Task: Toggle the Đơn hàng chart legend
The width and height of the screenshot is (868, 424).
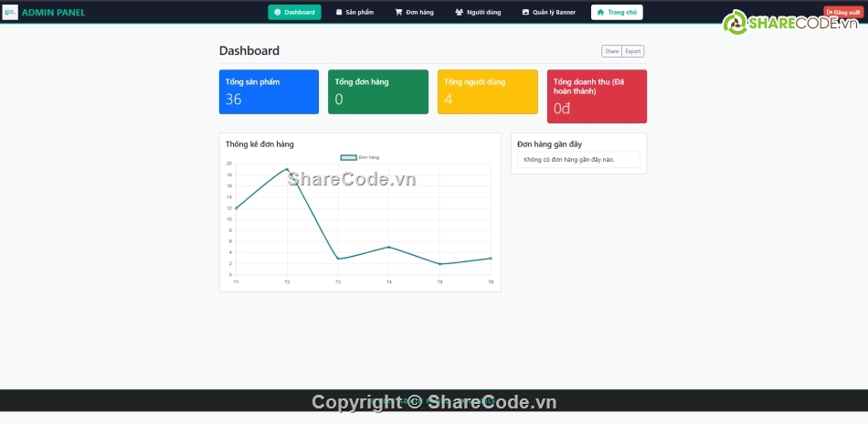Action: pyautogui.click(x=360, y=158)
